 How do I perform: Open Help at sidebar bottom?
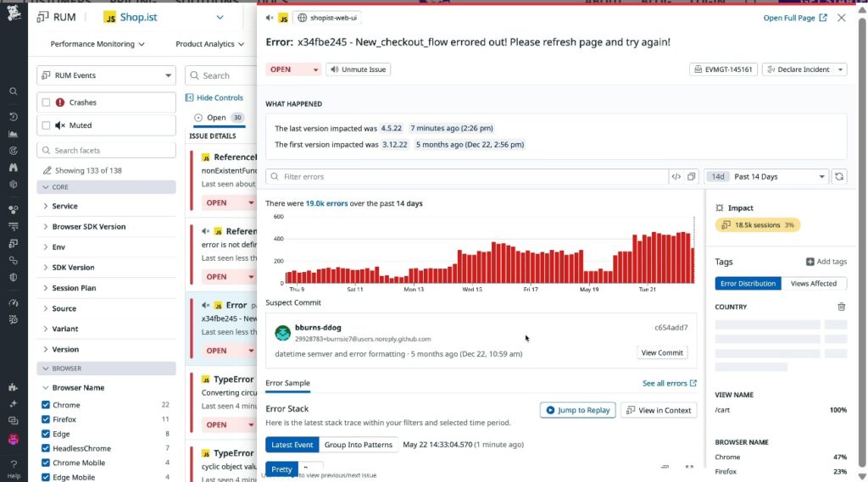coord(14,469)
